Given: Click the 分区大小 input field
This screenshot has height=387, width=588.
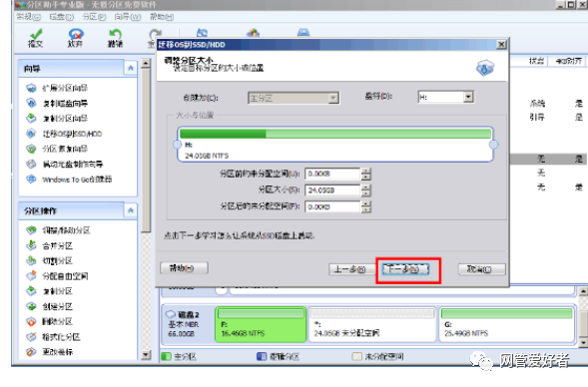Looking at the screenshot, I should [x=332, y=191].
